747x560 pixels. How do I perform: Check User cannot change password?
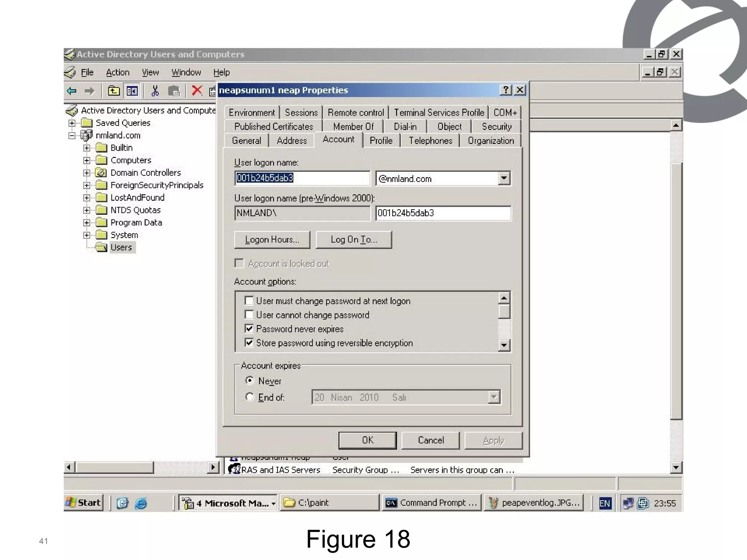click(249, 315)
